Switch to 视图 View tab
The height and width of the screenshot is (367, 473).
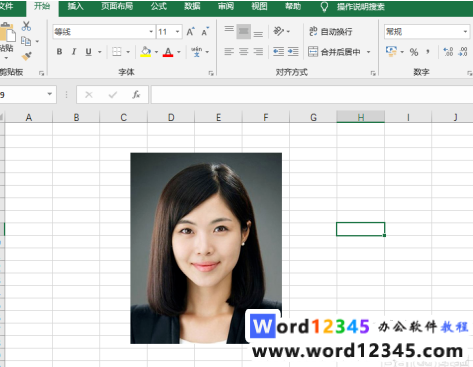click(259, 6)
